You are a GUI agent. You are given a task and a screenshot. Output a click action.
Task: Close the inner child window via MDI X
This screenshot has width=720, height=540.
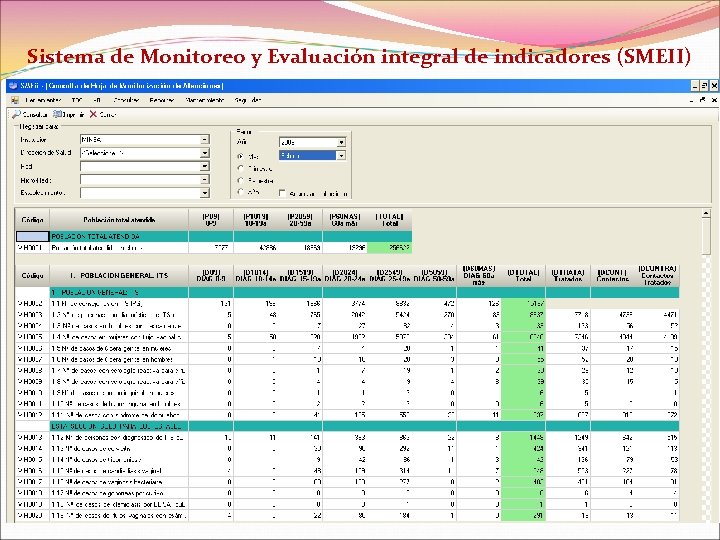click(x=714, y=100)
